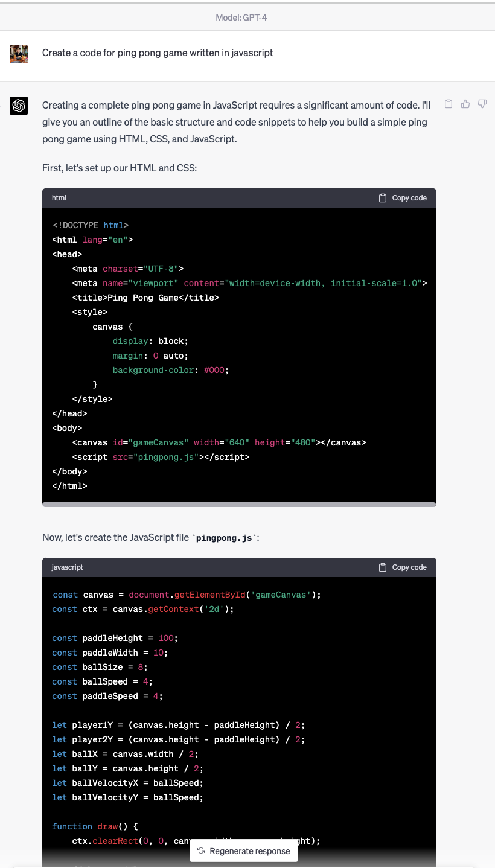Viewport: 495px width, 868px height.
Task: Click the 'let ballX = canvas.width / 2;' line
Action: [x=126, y=754]
